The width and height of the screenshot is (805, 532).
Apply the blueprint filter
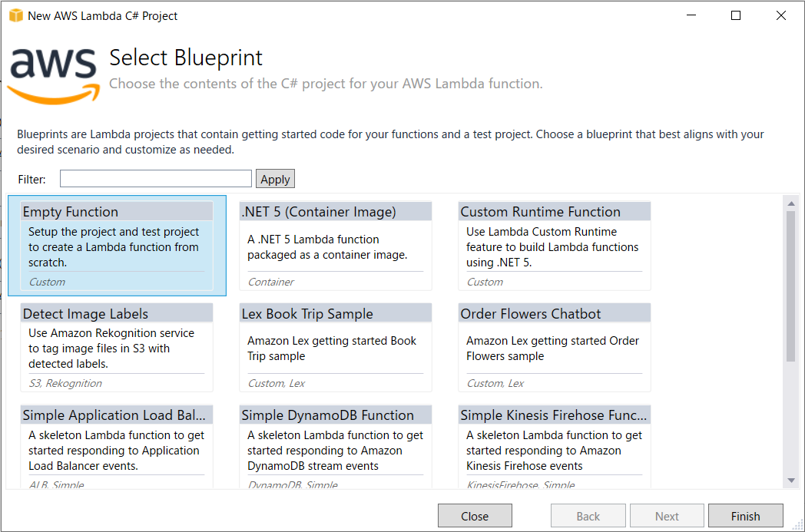pyautogui.click(x=275, y=179)
